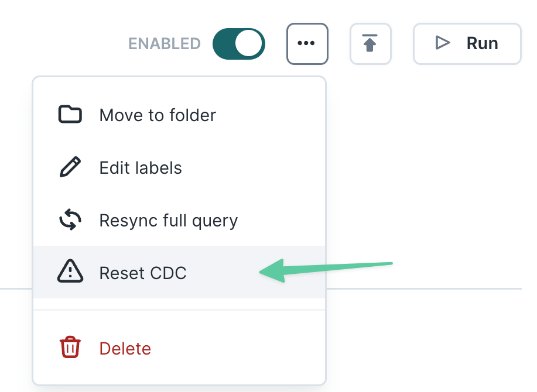Select the red "Delete" text option
537x392 pixels.
point(125,349)
